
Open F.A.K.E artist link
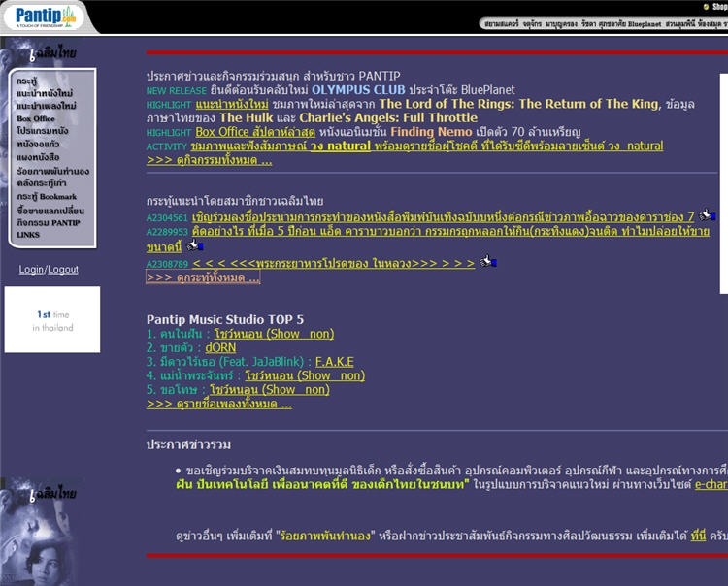tap(334, 362)
